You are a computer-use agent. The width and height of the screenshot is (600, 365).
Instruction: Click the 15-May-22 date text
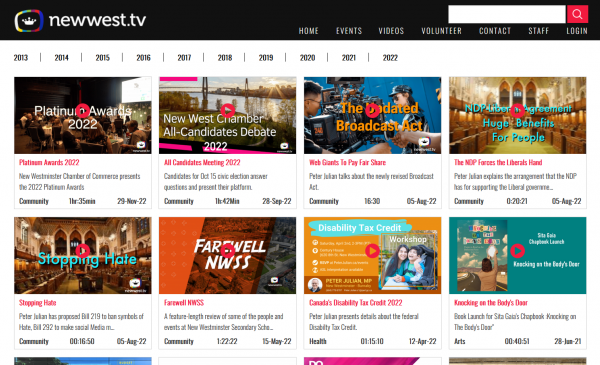coord(277,341)
